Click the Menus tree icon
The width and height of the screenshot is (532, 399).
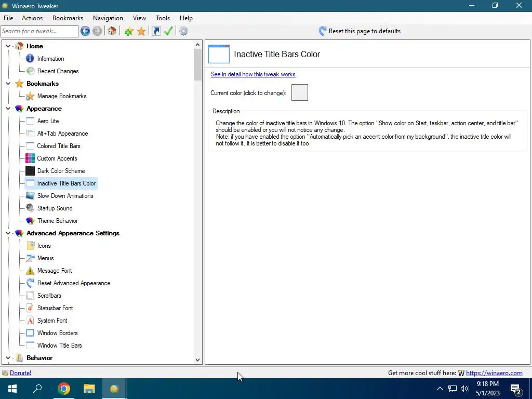pos(30,258)
